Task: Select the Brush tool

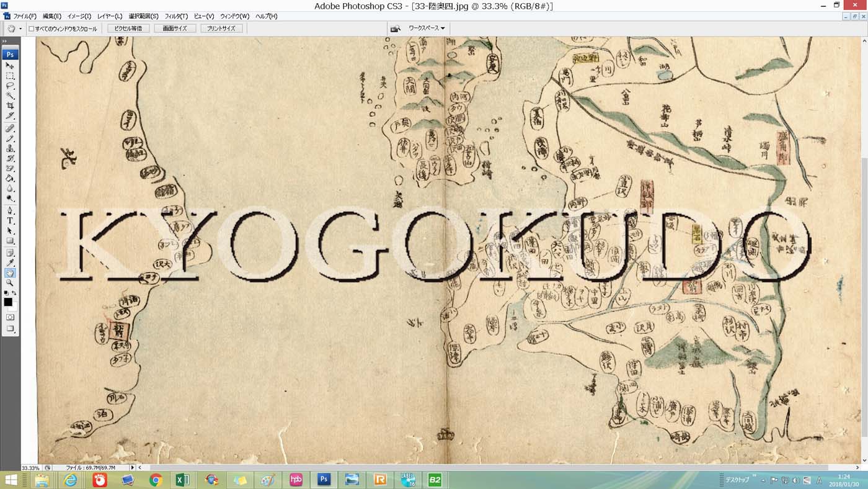Action: coord(10,138)
